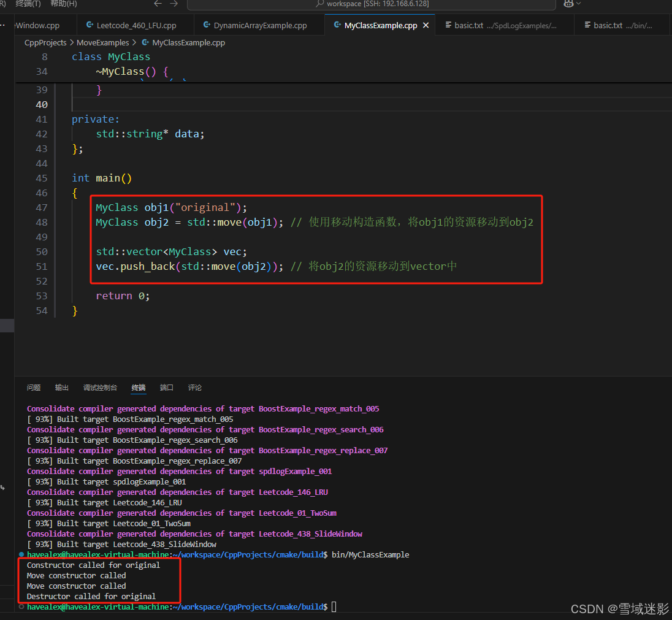Click the C++ icon on Leetcode_460_LFU.cpp tab

point(91,25)
